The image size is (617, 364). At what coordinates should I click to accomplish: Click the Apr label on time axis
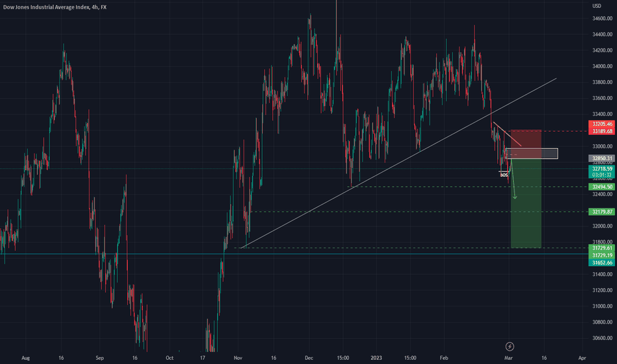pos(583,358)
